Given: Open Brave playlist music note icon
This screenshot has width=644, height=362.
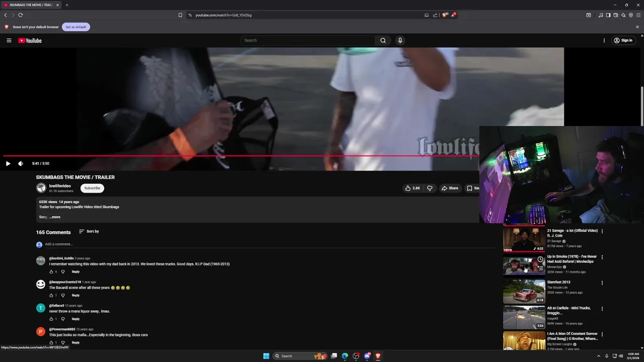Looking at the screenshot, I should [x=601, y=15].
